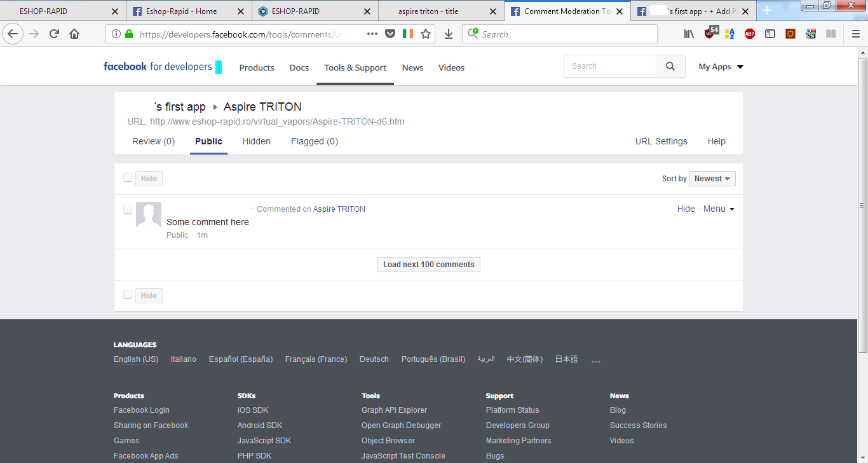Go back to the previous page
Viewport: 868px width, 463px height.
tap(13, 34)
